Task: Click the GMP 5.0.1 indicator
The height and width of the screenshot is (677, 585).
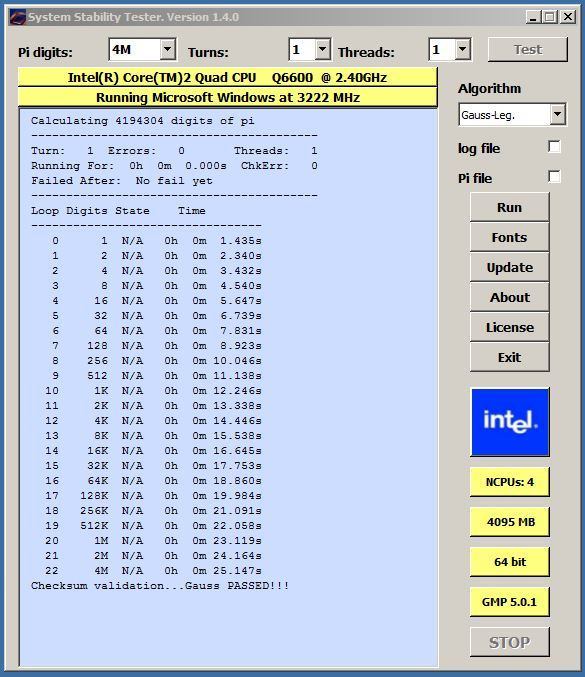Action: tap(509, 602)
